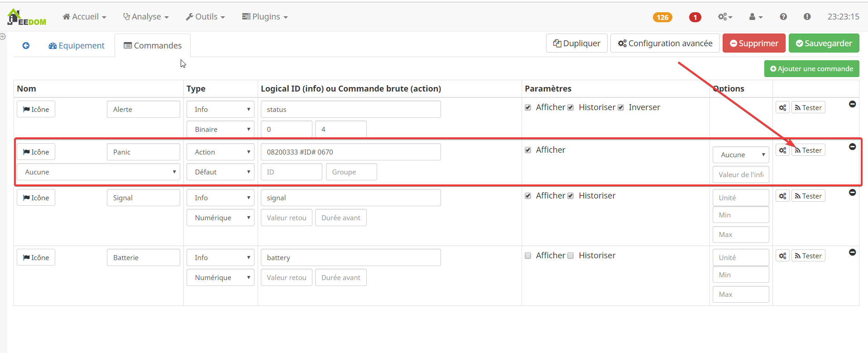Edit the 08200333 #ID# 0670 command field
Viewport: 868px width, 353px height.
coord(350,152)
